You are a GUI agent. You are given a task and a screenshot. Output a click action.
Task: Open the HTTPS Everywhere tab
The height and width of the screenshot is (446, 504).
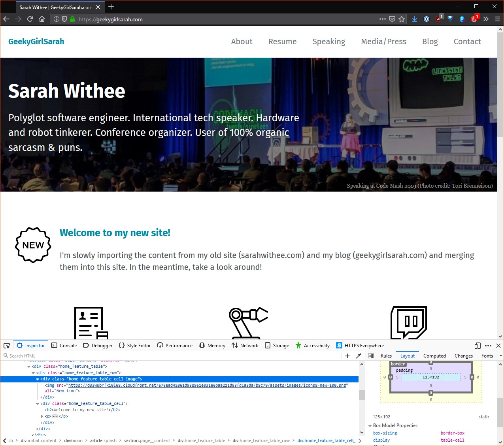click(x=360, y=346)
